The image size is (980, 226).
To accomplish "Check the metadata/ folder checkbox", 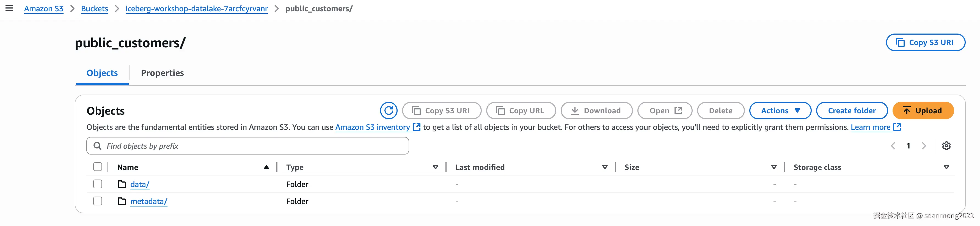I will click(x=98, y=201).
